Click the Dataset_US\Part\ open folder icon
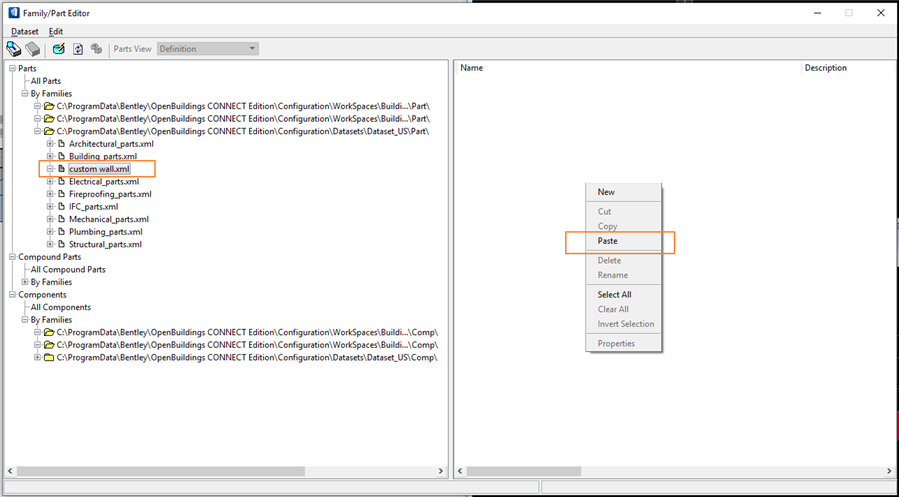The height and width of the screenshot is (497, 899). click(49, 131)
